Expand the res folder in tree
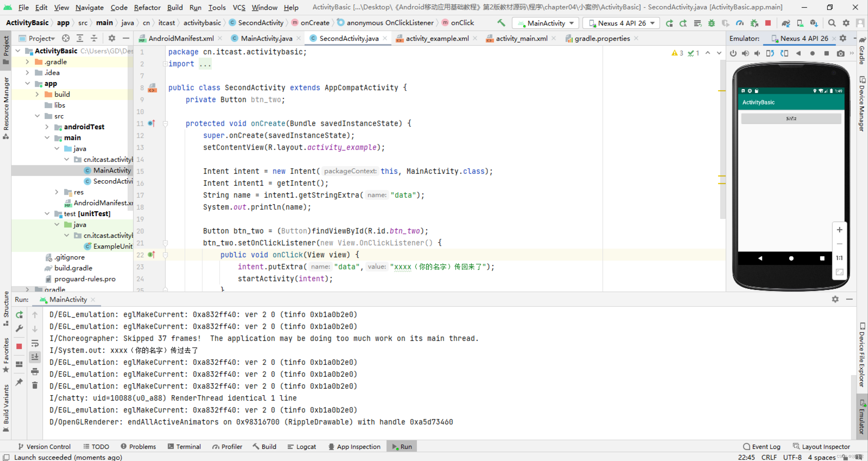This screenshot has width=868, height=461. click(x=57, y=192)
